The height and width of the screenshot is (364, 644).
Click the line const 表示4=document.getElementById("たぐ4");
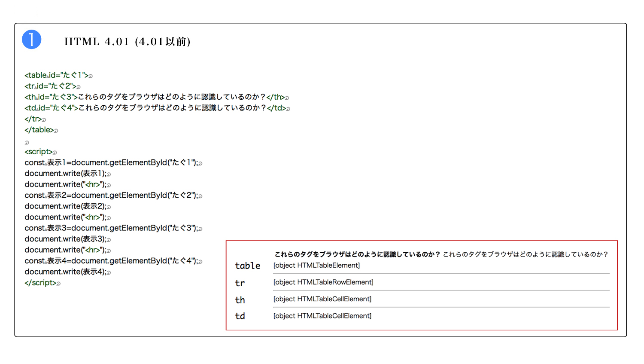[x=113, y=261]
